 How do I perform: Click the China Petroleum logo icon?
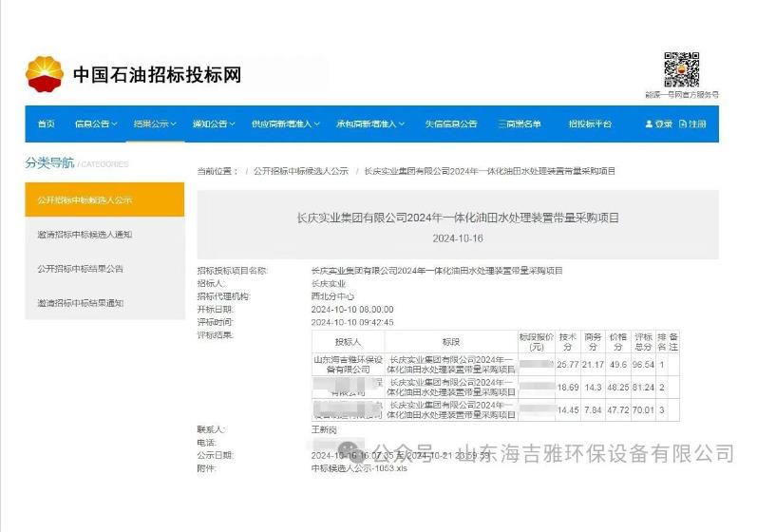(45, 73)
